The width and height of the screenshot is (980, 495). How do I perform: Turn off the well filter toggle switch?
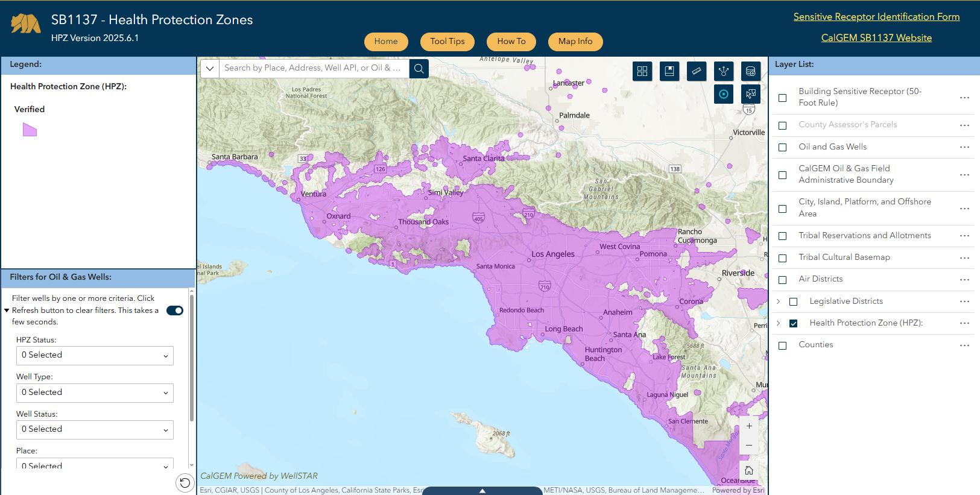pos(175,311)
